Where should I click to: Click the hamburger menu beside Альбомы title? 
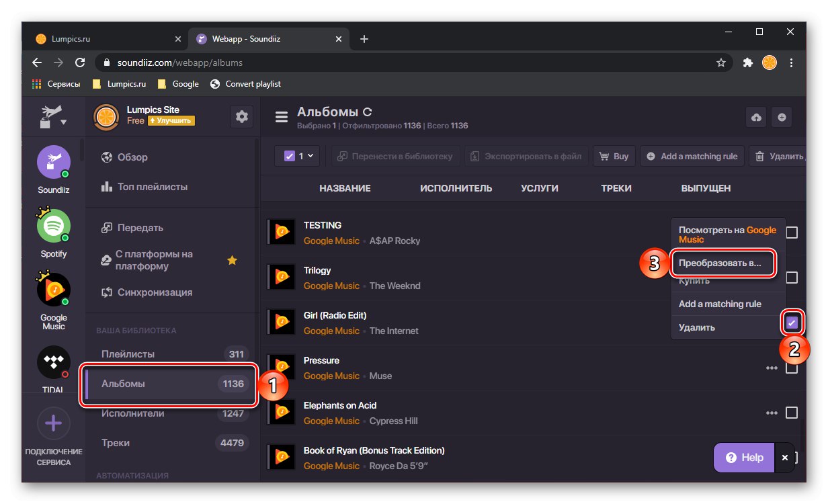[282, 117]
